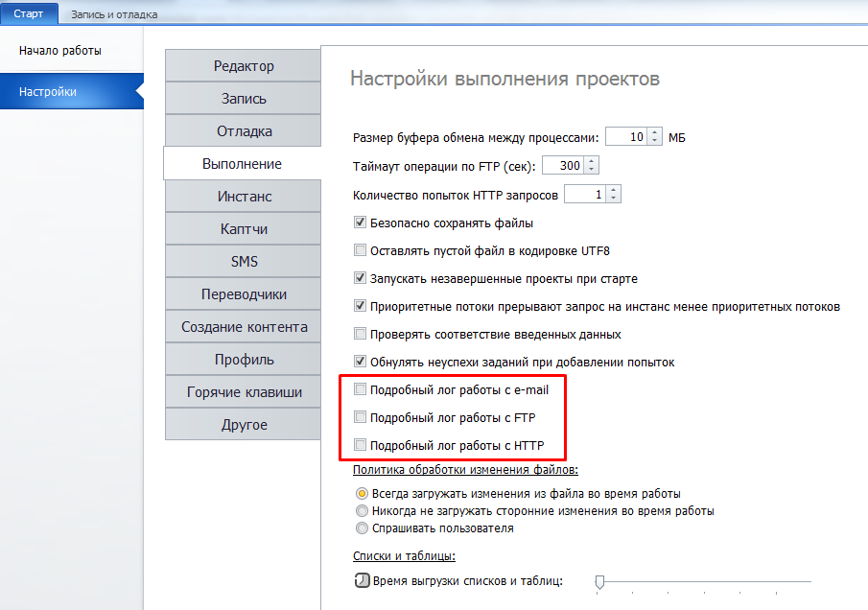Enable checking of entered data conformity
The image size is (868, 610).
click(360, 333)
